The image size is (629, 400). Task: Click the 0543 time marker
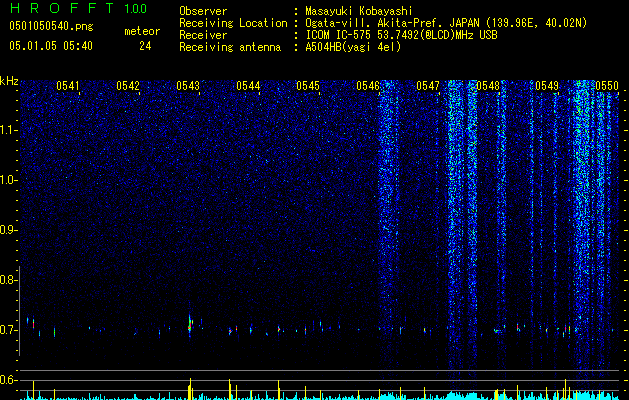pyautogui.click(x=188, y=86)
